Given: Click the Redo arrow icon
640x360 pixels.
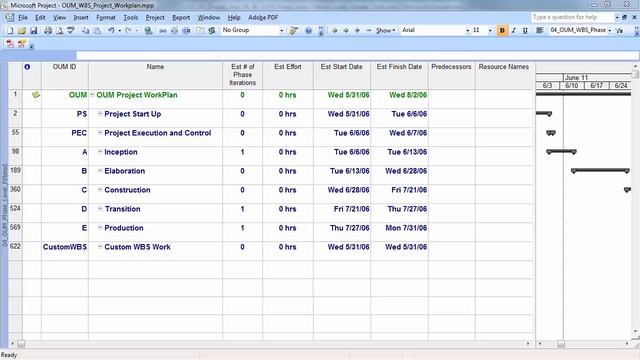Looking at the screenshot, I should 128,30.
